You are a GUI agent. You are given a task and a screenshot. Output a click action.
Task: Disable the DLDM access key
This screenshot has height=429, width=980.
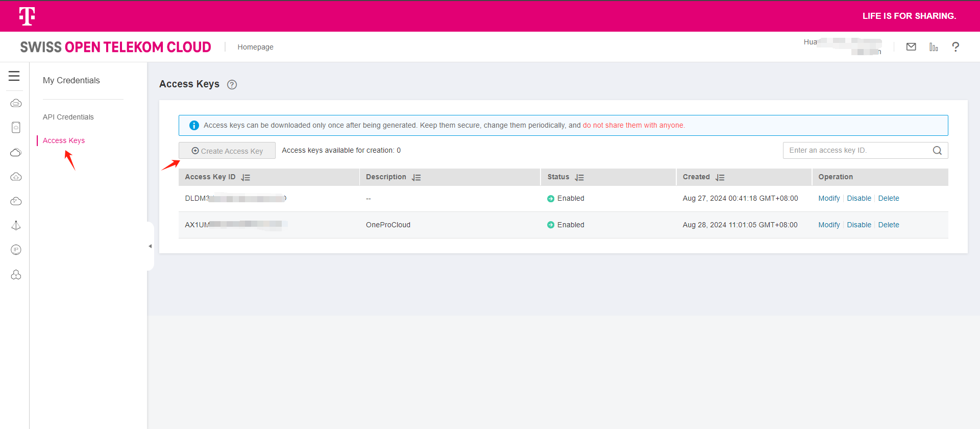tap(859, 199)
